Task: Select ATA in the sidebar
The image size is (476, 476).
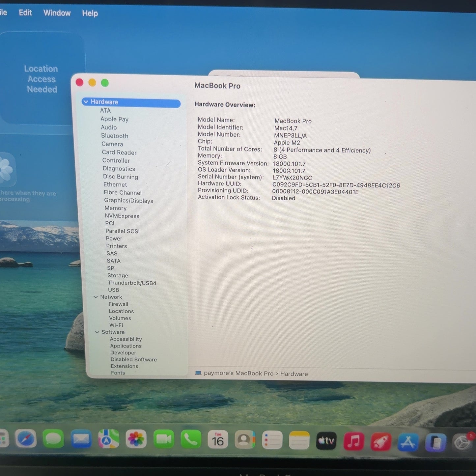Action: pyautogui.click(x=105, y=111)
